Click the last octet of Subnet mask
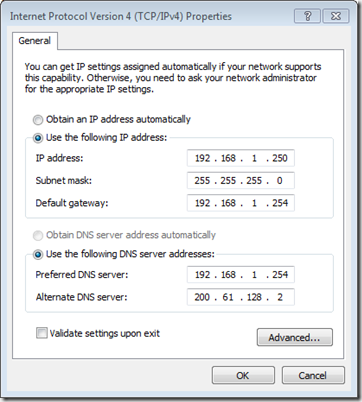 [279, 181]
